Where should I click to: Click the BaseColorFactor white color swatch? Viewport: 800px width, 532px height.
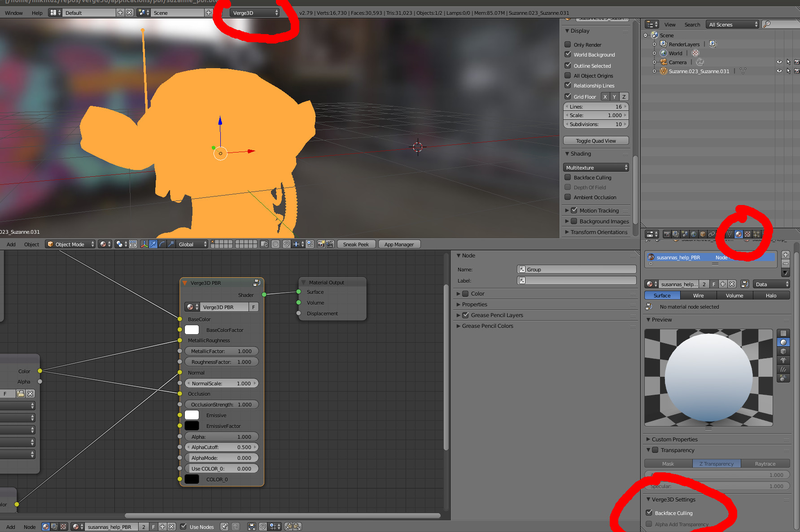pos(192,330)
